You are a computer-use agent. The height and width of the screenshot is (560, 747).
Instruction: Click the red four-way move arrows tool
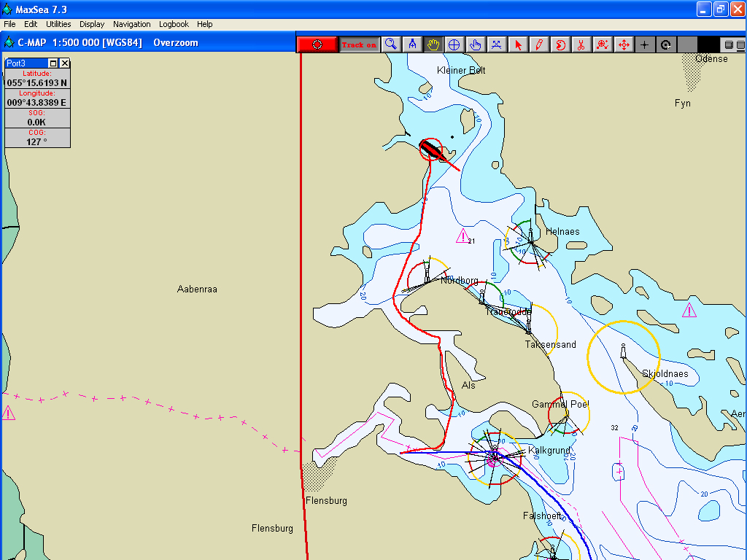624,44
